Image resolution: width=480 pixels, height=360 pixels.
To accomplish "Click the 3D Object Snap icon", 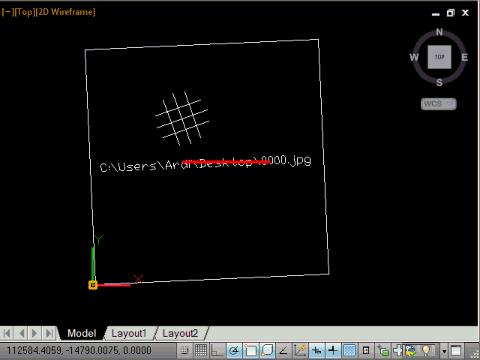I will click(267, 350).
